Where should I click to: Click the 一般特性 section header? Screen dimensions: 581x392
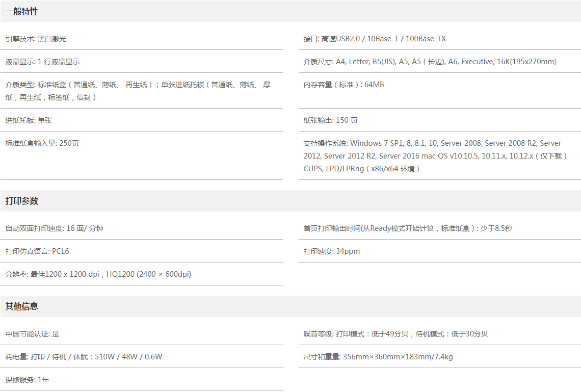coord(22,11)
